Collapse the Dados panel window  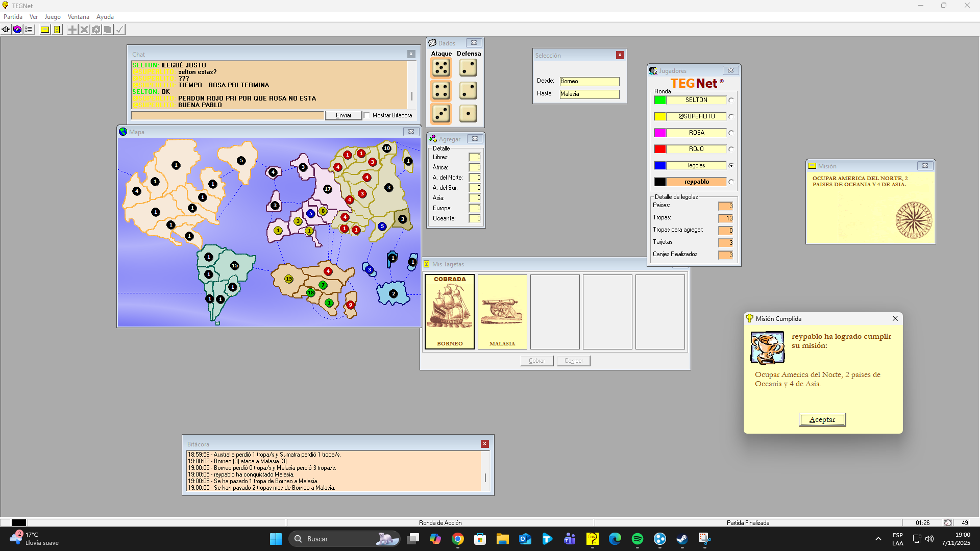click(474, 43)
